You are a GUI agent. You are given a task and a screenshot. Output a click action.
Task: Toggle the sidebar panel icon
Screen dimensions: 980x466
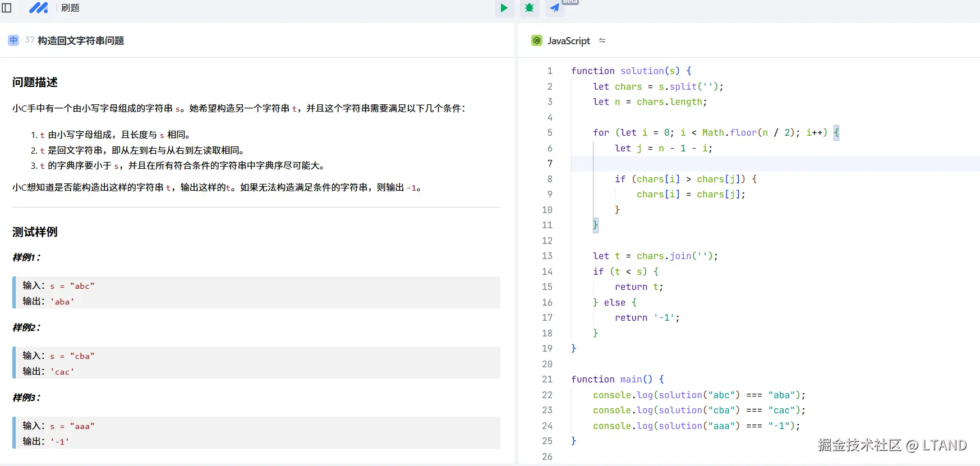pyautogui.click(x=7, y=8)
